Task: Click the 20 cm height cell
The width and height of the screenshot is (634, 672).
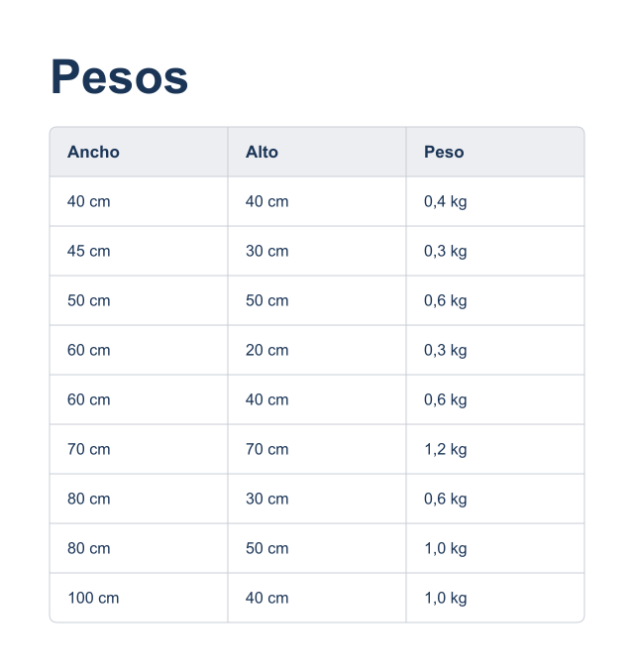Action: tap(317, 350)
